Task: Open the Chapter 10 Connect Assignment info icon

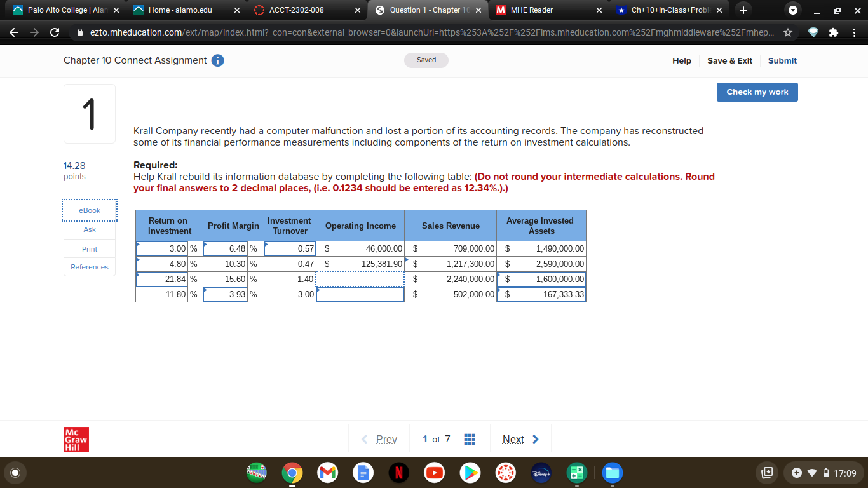Action: point(219,60)
